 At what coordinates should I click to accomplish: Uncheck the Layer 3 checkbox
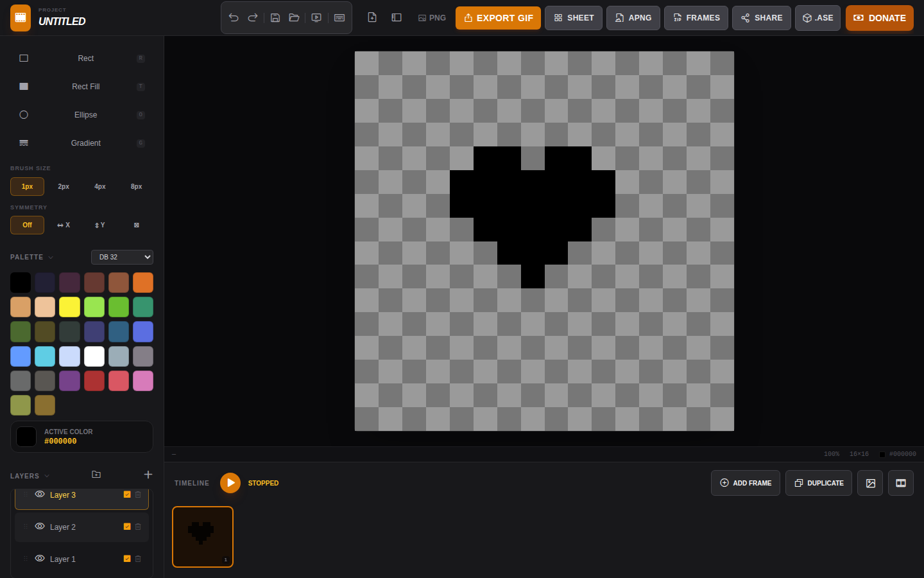pyautogui.click(x=127, y=495)
